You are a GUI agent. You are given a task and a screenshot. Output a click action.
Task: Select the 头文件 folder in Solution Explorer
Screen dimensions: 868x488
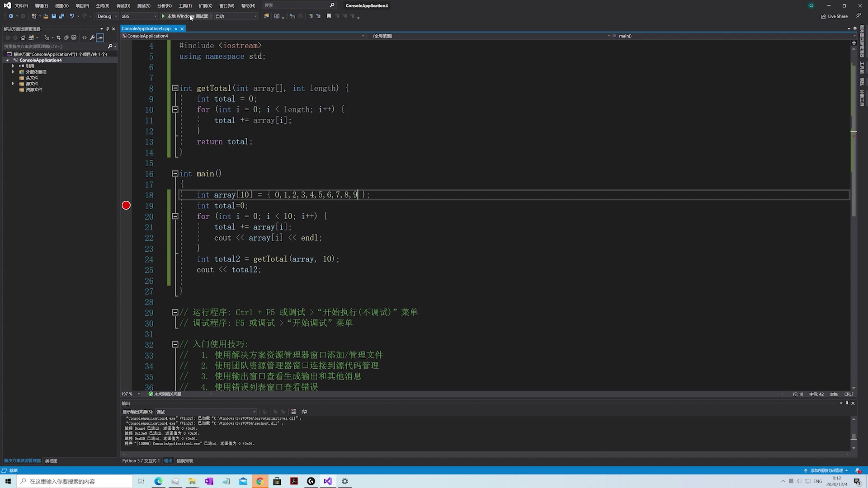pyautogui.click(x=32, y=78)
